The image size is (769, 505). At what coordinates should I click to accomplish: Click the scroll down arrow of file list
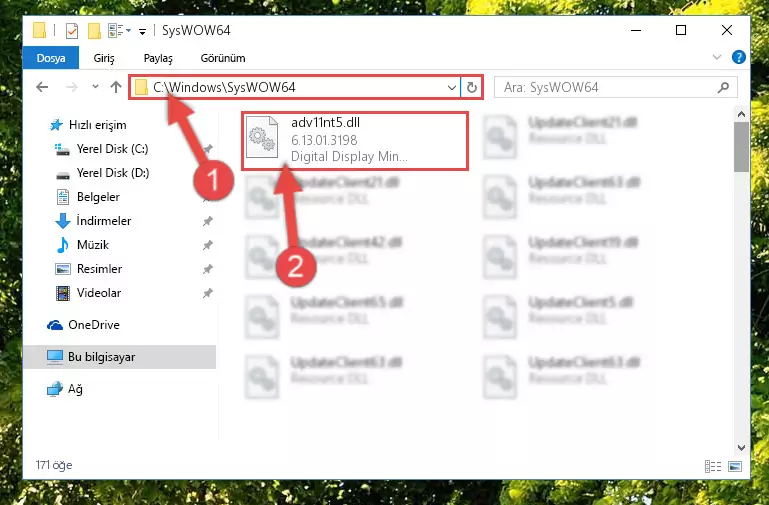click(x=742, y=448)
